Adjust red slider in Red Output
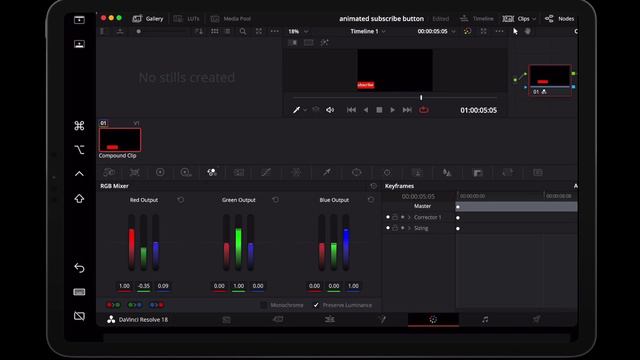The image size is (640, 360). [131, 242]
